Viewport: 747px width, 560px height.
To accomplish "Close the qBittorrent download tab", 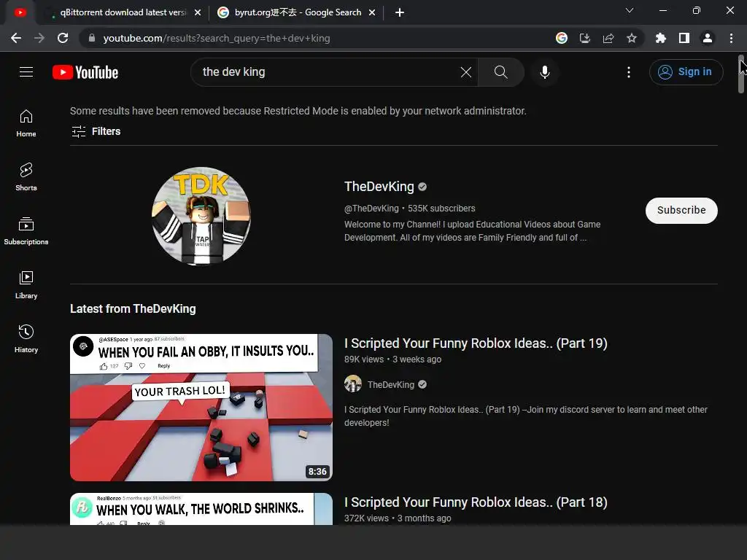I will (198, 12).
